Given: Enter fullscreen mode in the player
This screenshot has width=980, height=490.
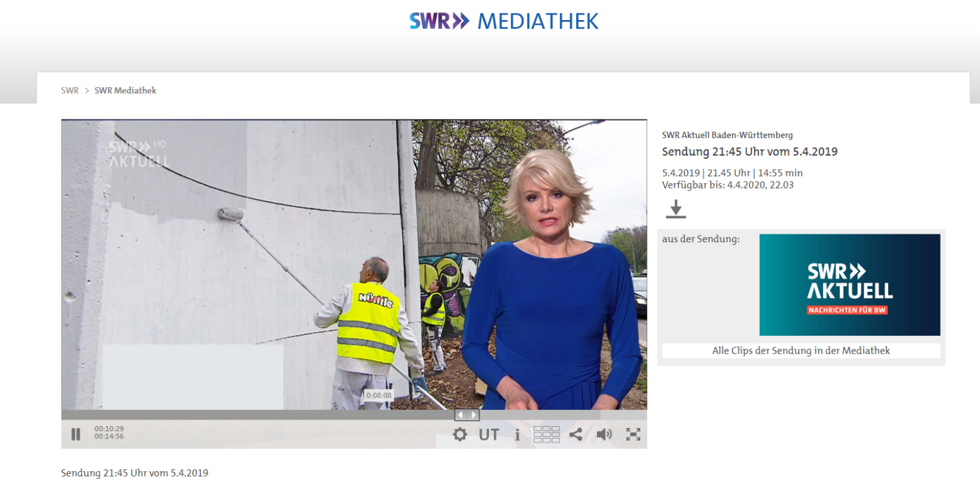Looking at the screenshot, I should (633, 434).
